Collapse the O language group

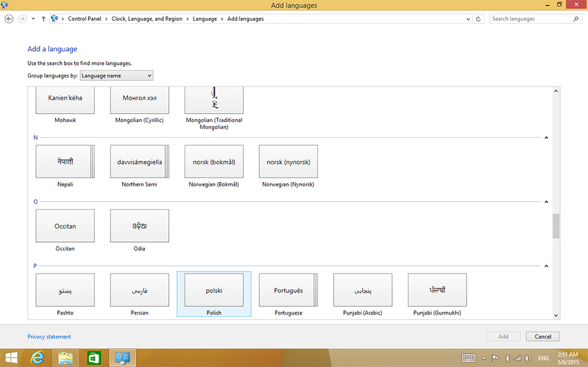(x=546, y=202)
